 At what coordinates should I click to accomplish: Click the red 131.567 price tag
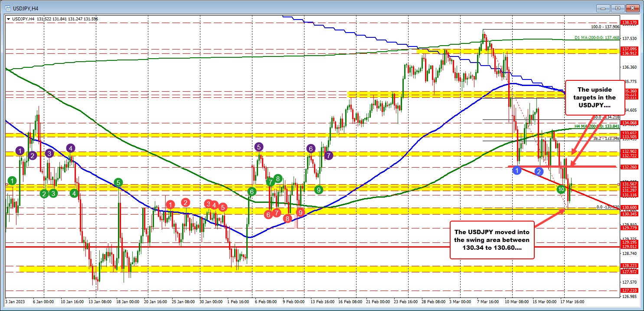[x=629, y=184]
